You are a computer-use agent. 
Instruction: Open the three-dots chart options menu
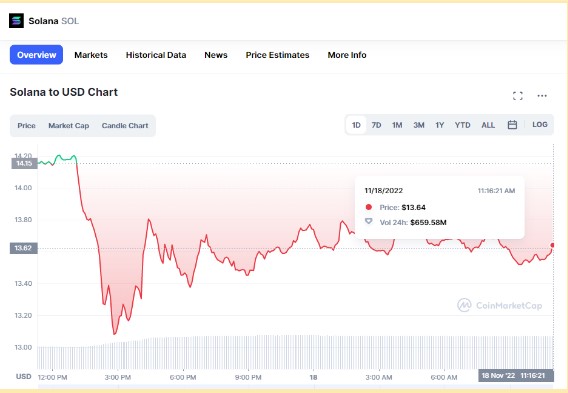[x=542, y=96]
